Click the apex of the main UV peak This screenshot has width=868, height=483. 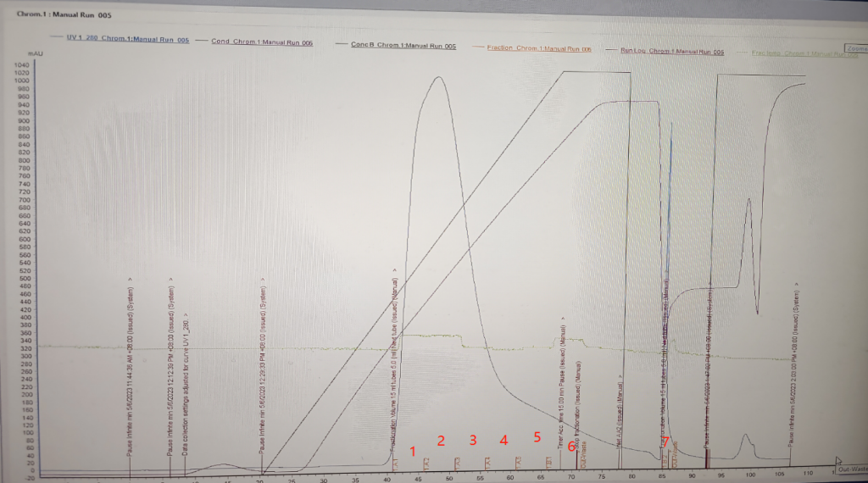437,77
